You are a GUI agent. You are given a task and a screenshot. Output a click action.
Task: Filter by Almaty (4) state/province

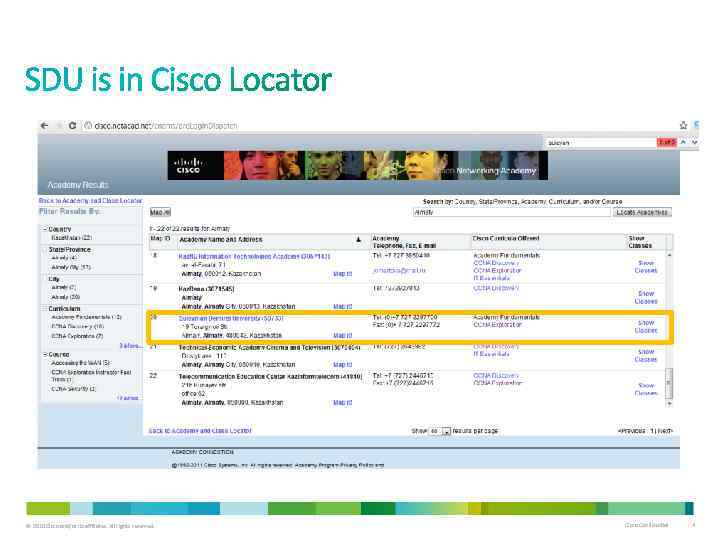coord(65,258)
